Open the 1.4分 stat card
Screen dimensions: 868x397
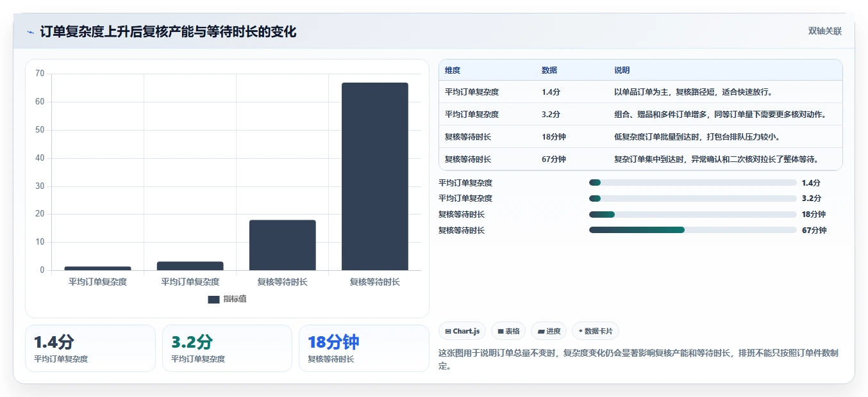tap(90, 348)
